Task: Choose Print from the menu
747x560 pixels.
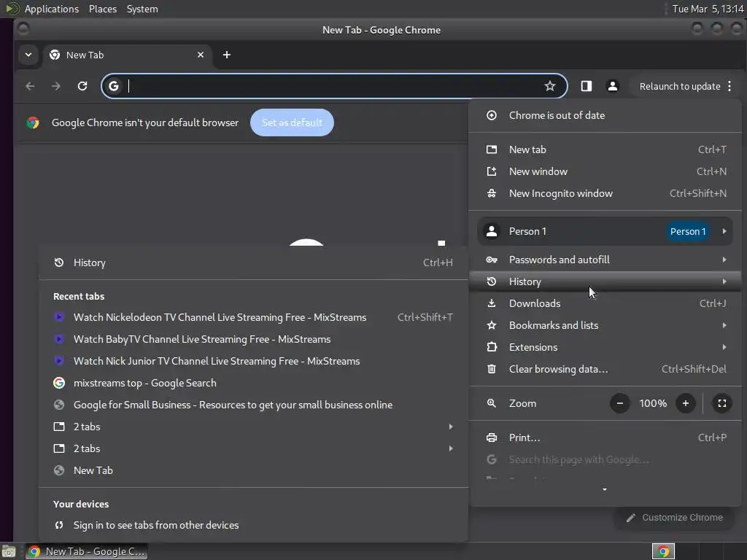Action: [605, 437]
